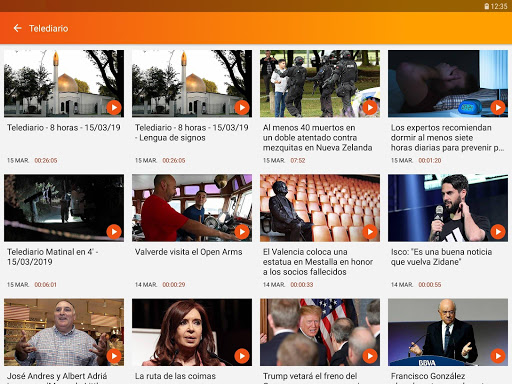Play the Valverde visita el Open Arms video
This screenshot has width=512, height=384.
[x=242, y=232]
